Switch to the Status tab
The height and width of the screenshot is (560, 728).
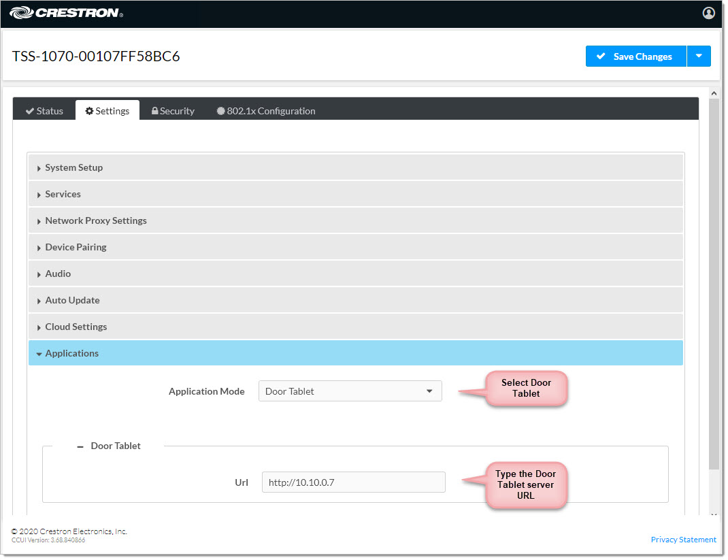[x=44, y=111]
